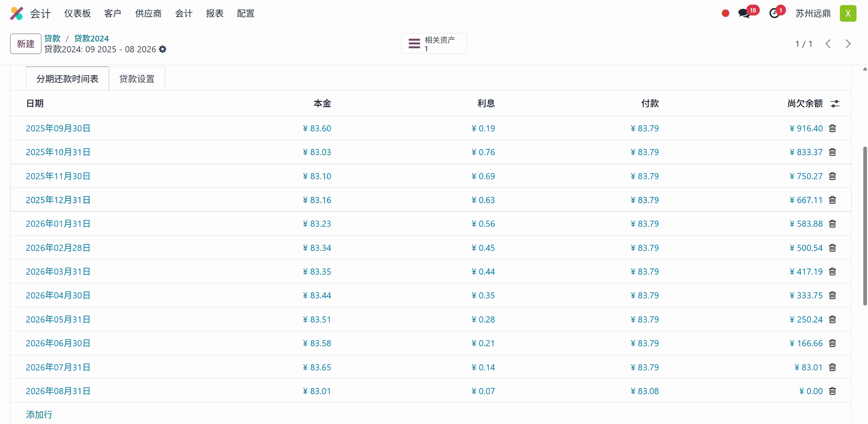The width and height of the screenshot is (868, 424).
Task: Open the 配置 menu
Action: (x=245, y=14)
